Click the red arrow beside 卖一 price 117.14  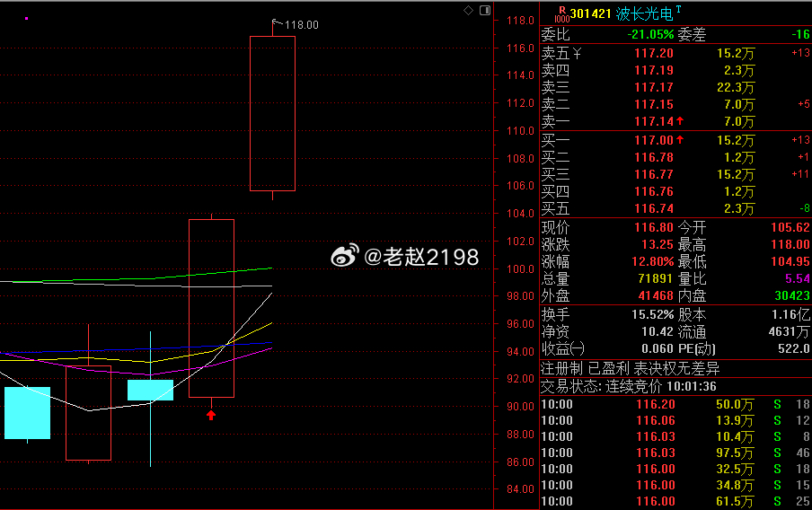point(680,120)
